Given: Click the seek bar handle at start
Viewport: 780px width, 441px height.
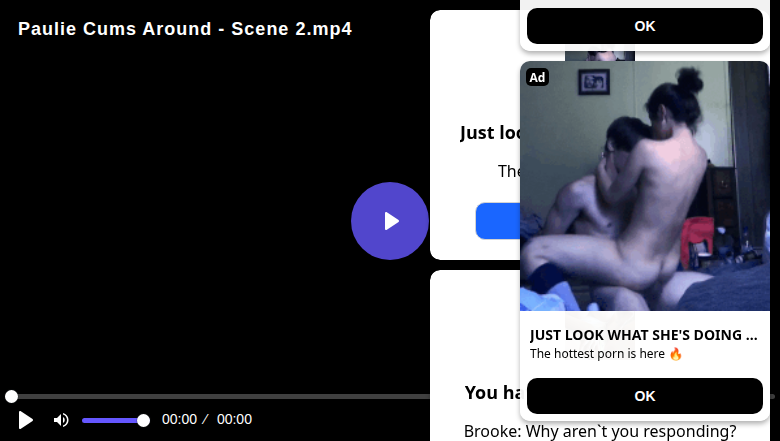Looking at the screenshot, I should click(x=11, y=397).
